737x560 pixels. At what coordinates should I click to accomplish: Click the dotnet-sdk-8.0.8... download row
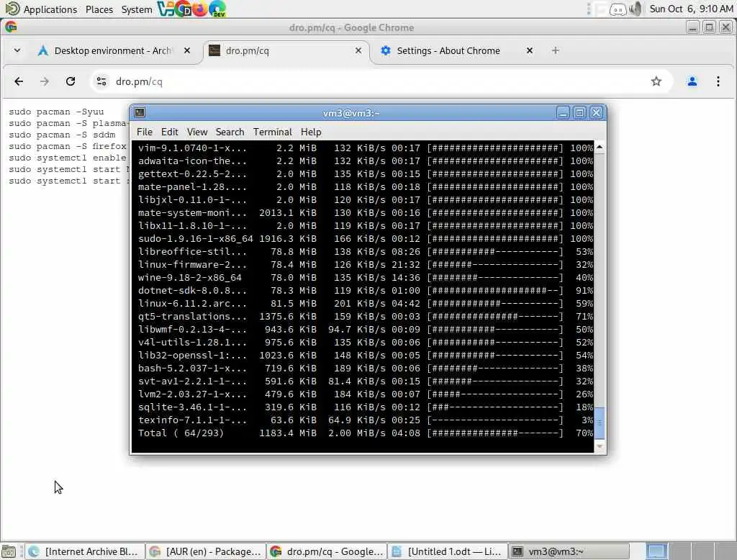tap(365, 291)
